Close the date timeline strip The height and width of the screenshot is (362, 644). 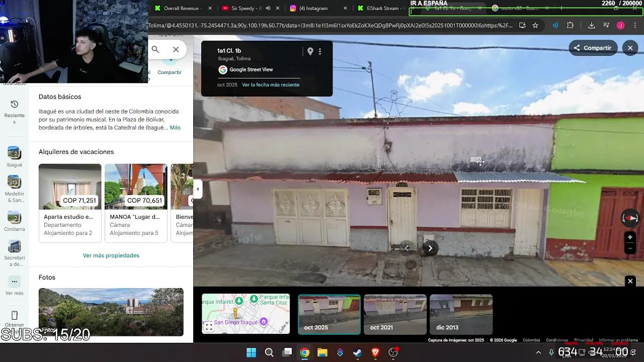(630, 281)
